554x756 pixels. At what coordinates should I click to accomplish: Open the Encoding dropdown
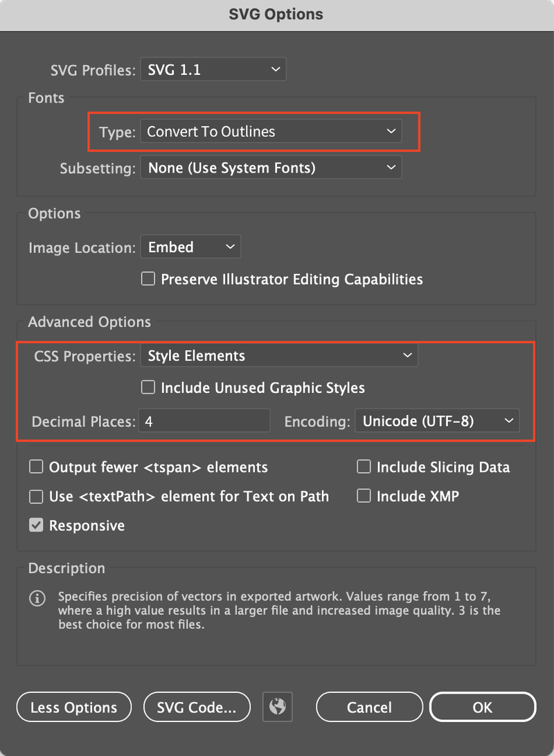coord(437,420)
